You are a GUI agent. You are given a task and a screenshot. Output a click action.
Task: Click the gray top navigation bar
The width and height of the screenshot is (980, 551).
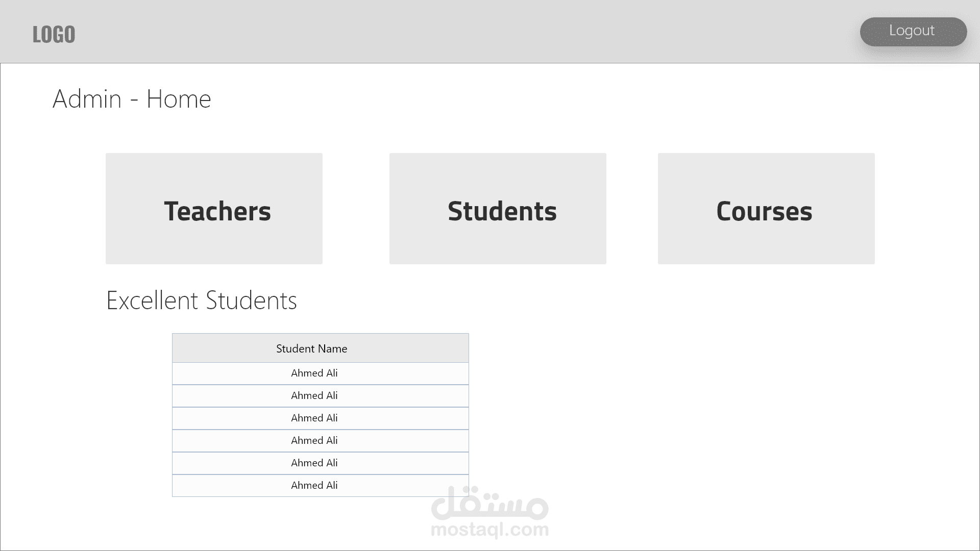[459, 32]
